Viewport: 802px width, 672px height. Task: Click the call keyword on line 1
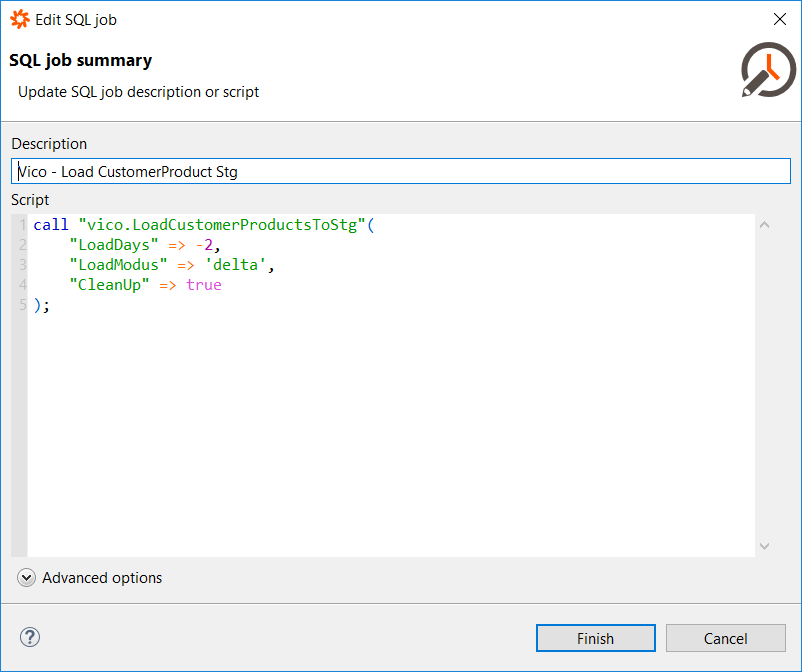51,225
